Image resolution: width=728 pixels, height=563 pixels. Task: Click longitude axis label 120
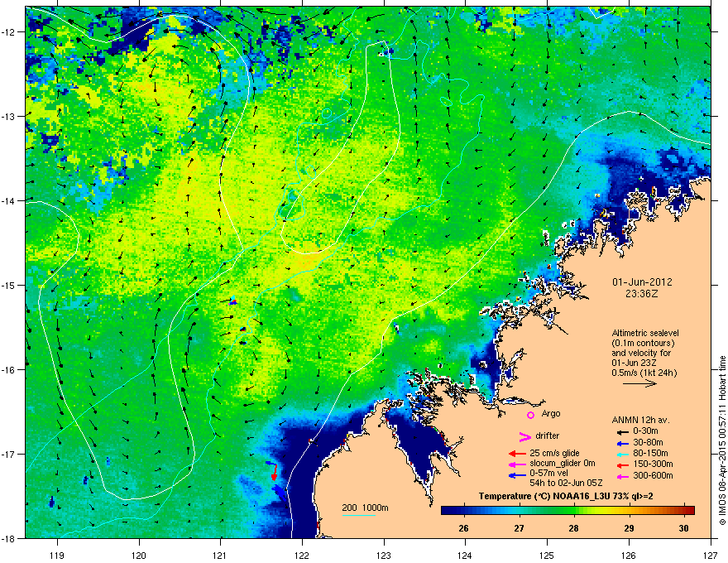click(139, 556)
